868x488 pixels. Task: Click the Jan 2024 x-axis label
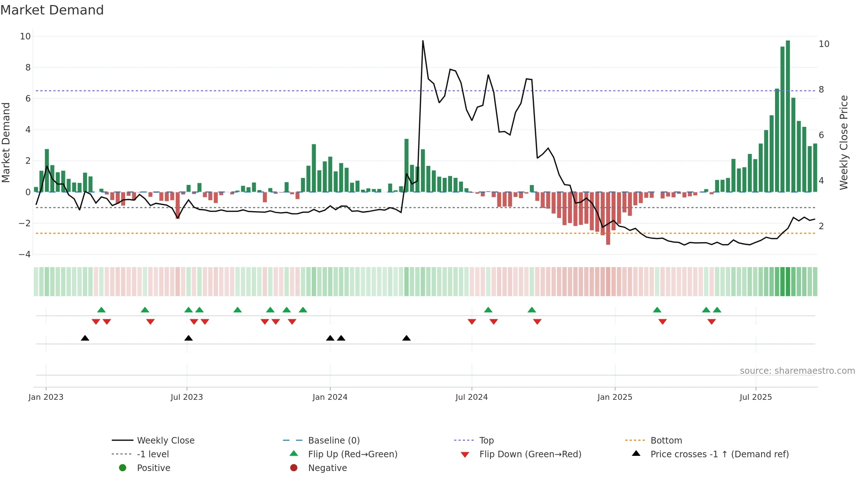click(x=330, y=397)
